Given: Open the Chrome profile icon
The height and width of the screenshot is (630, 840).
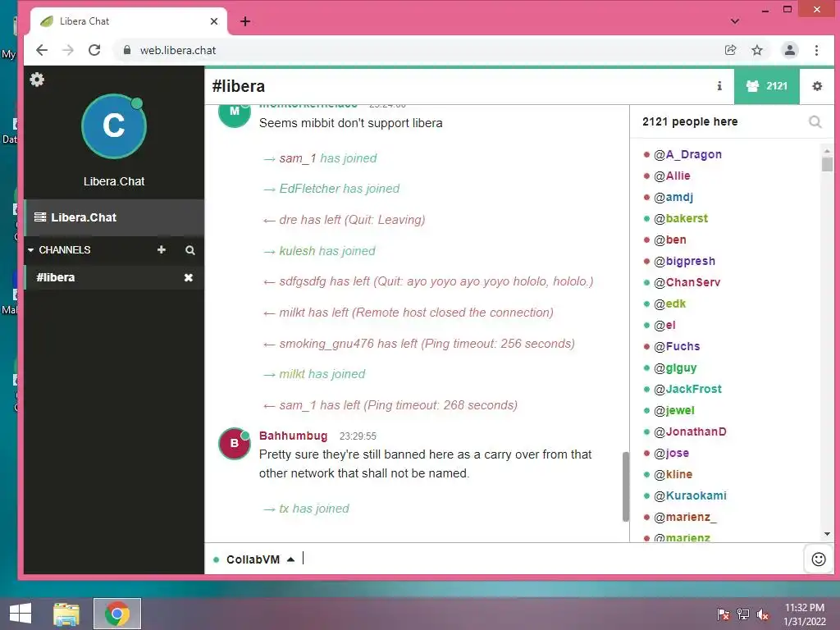Looking at the screenshot, I should click(x=790, y=50).
